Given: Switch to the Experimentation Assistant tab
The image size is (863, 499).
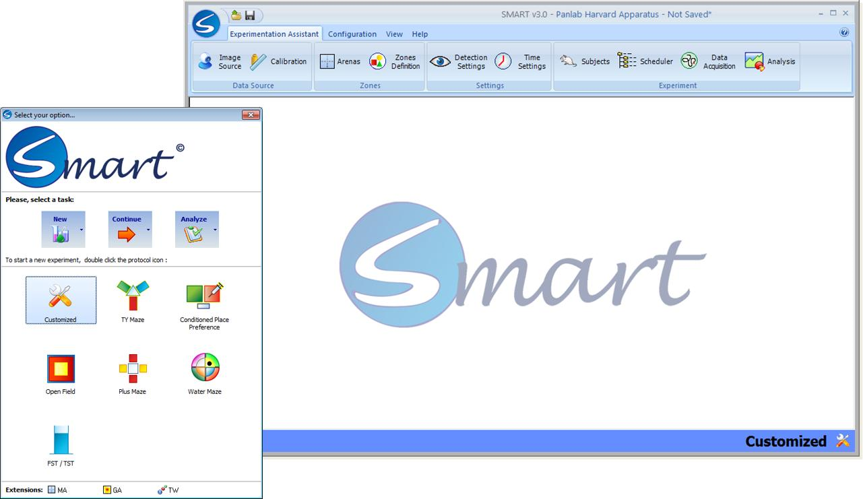Looking at the screenshot, I should coord(274,34).
